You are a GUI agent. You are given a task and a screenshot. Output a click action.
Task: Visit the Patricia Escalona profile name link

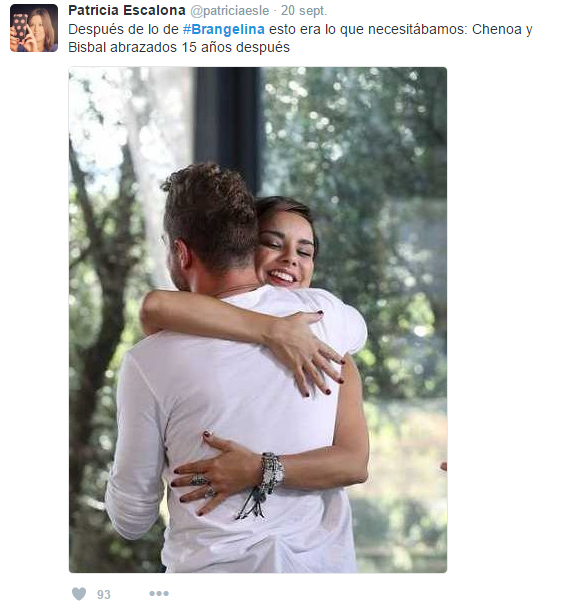[x=126, y=11]
